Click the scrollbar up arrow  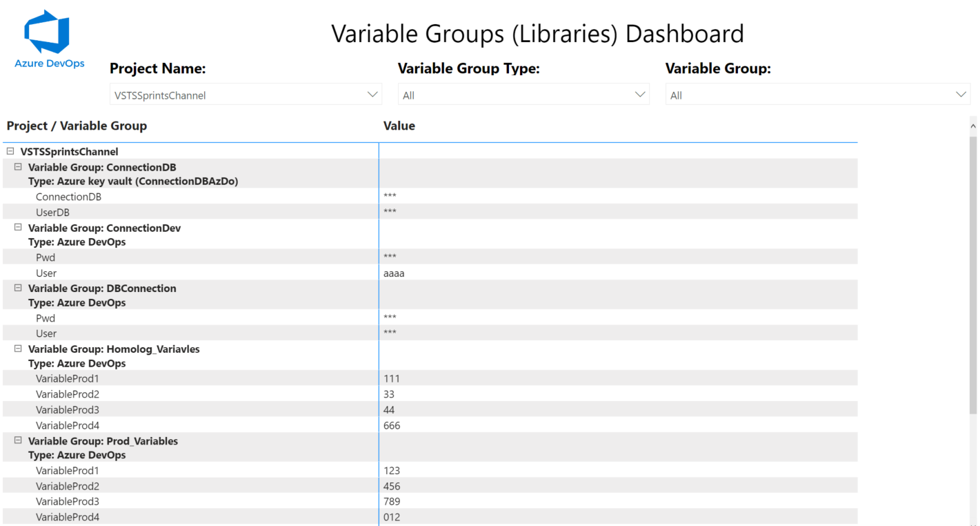tap(972, 126)
